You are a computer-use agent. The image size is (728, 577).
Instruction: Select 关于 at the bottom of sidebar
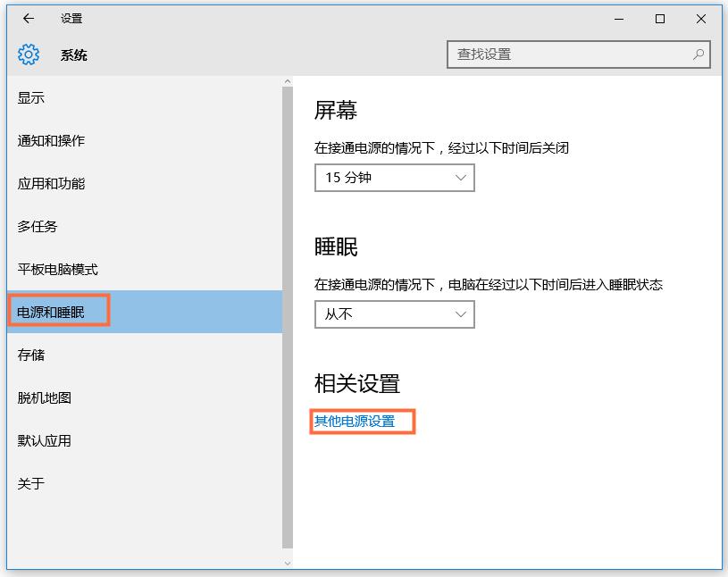click(31, 483)
